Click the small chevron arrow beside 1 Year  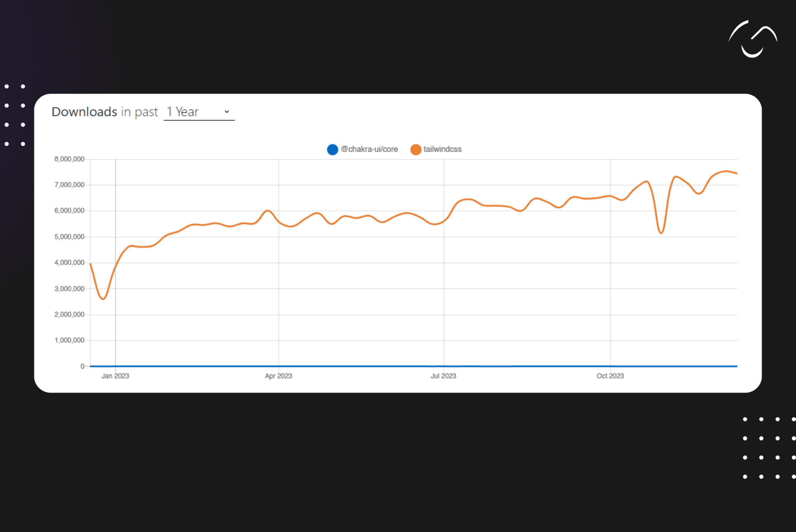227,112
